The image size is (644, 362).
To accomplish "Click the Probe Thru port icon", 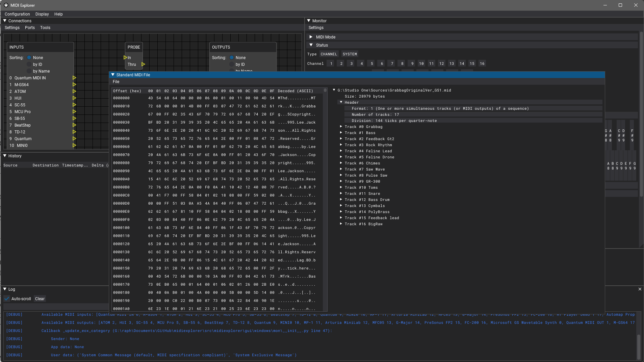I will pyautogui.click(x=143, y=64).
